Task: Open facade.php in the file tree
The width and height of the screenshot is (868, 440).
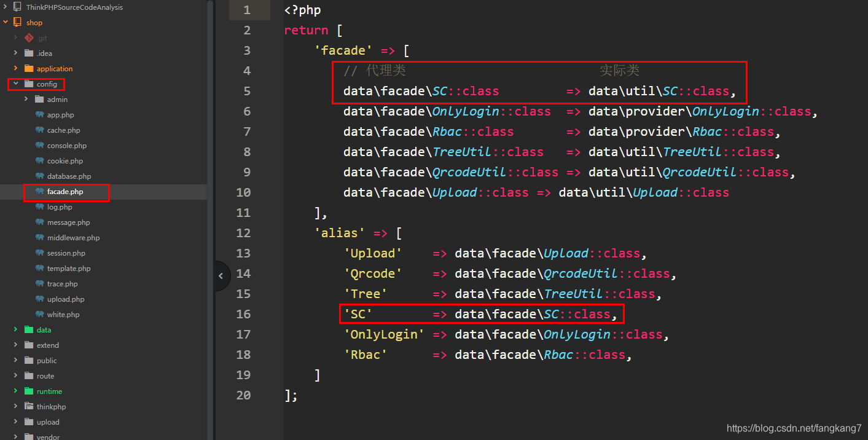Action: 65,192
